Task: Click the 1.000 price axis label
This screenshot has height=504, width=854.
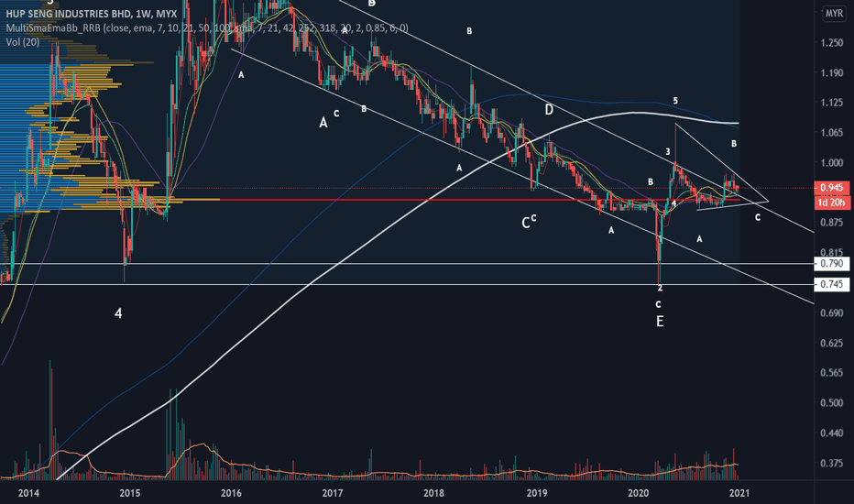Action: [832, 162]
